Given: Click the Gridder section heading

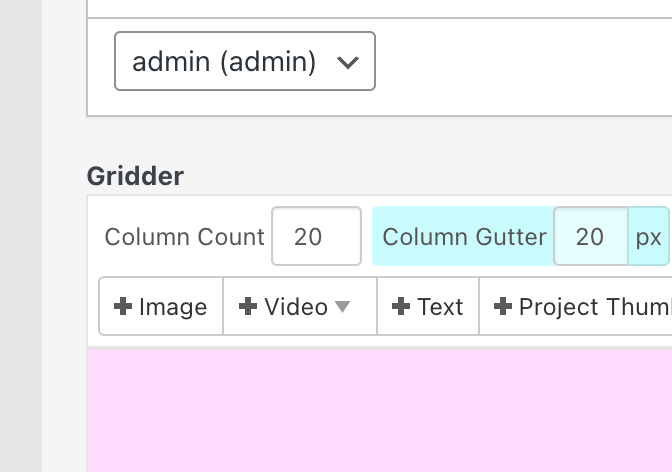Looking at the screenshot, I should point(135,176).
